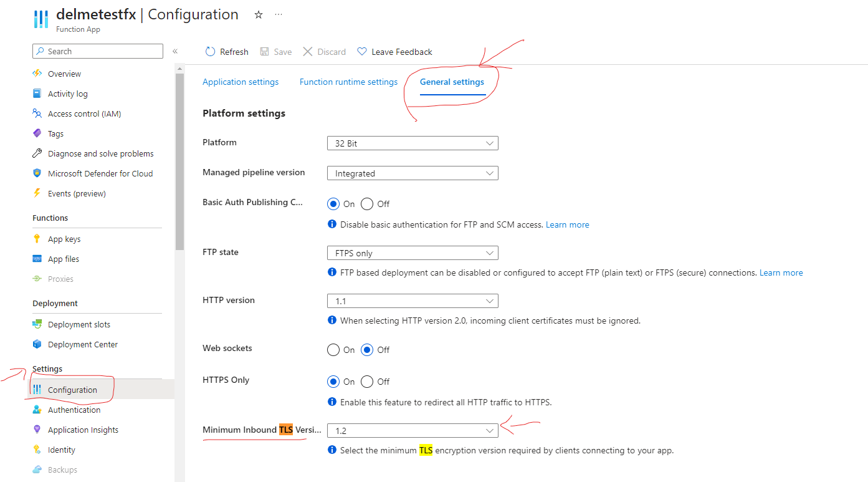Open the Minimum Inbound TLS Version dropdown
The image size is (868, 482).
pos(412,430)
